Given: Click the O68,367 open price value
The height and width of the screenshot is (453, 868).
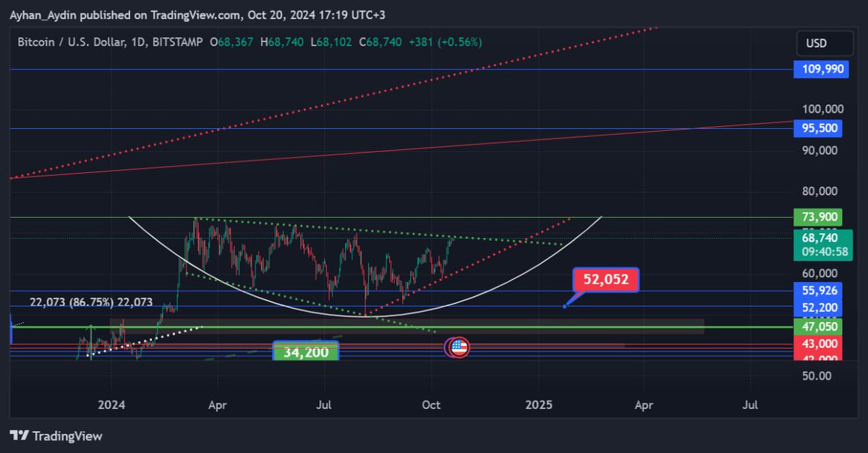Looking at the screenshot, I should [231, 42].
